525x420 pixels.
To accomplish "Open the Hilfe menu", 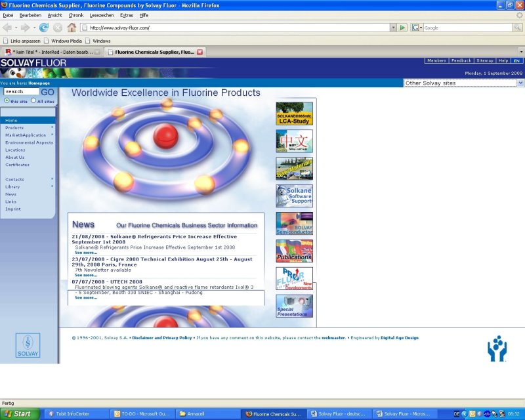I will coord(144,15).
